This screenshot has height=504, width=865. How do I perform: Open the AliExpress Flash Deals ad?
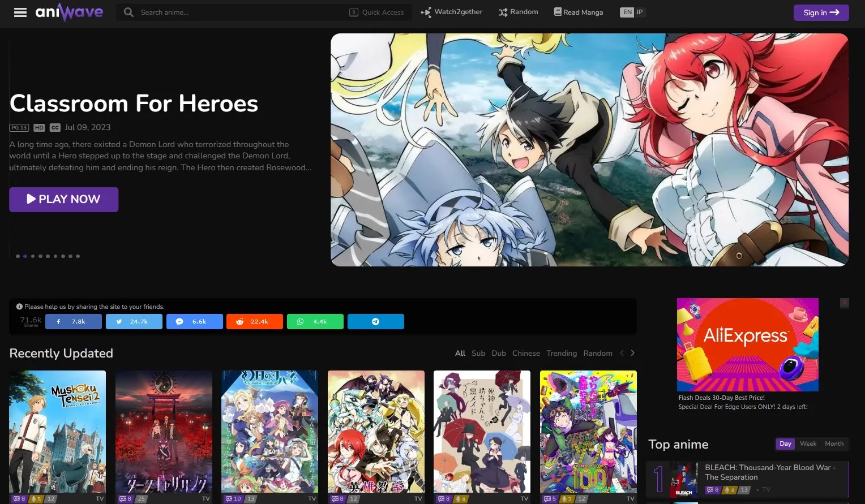pos(748,355)
